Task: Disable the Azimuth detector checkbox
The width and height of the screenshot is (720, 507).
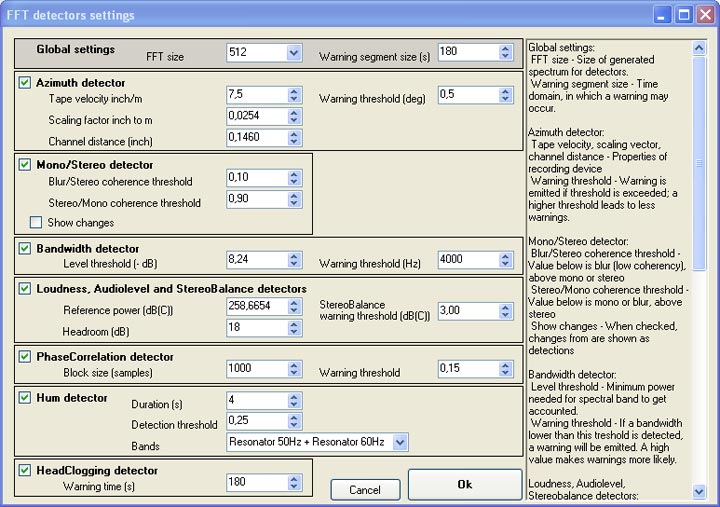Action: (25, 82)
